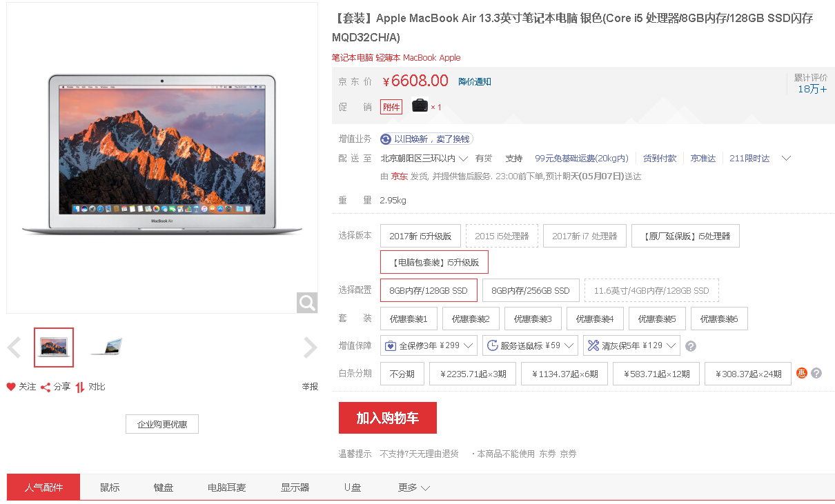Select ¥308.37起×24期 installment option

tap(748, 374)
